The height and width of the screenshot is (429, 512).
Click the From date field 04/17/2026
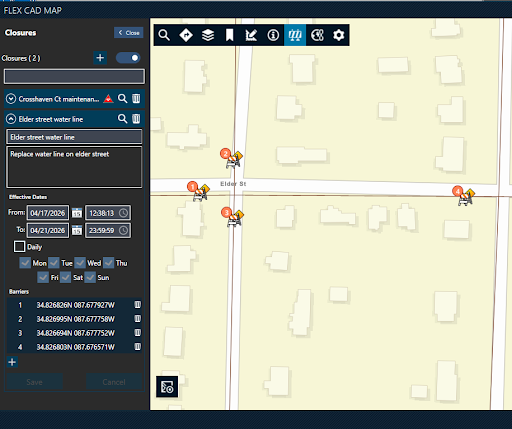pos(48,213)
